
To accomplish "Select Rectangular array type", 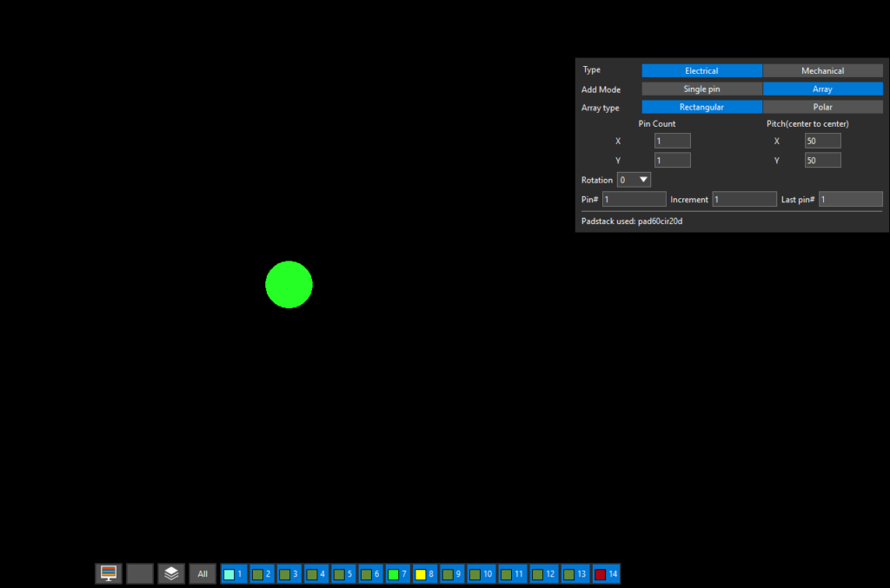I will 701,107.
